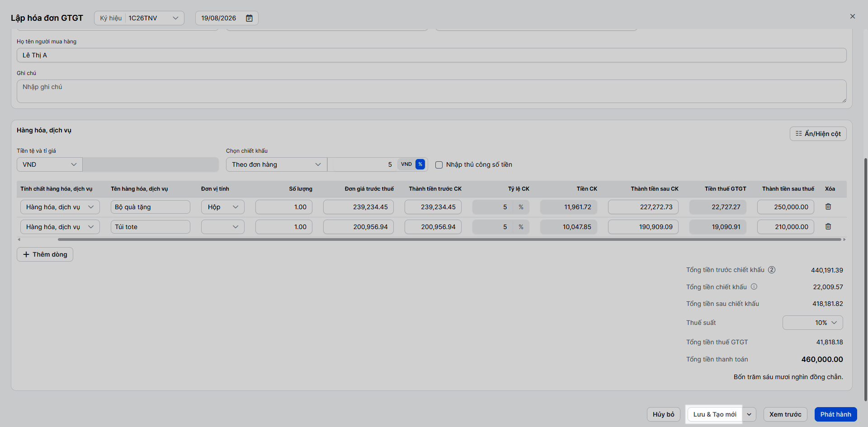Click the Tiền thuế GTGT 22,727.27 cell
The width and height of the screenshot is (868, 427).
(718, 207)
